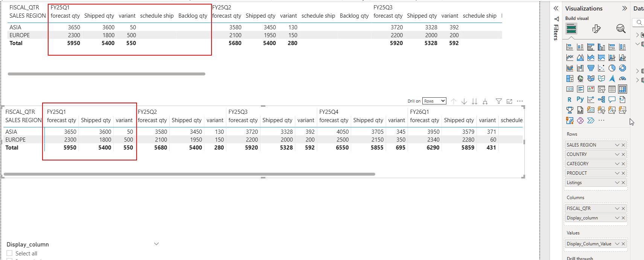Click the Data pane search box
This screenshot has width=644, height=260.
point(638,23)
